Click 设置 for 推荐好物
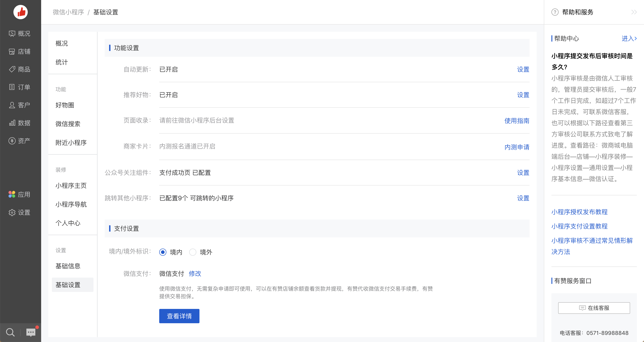 coord(523,95)
